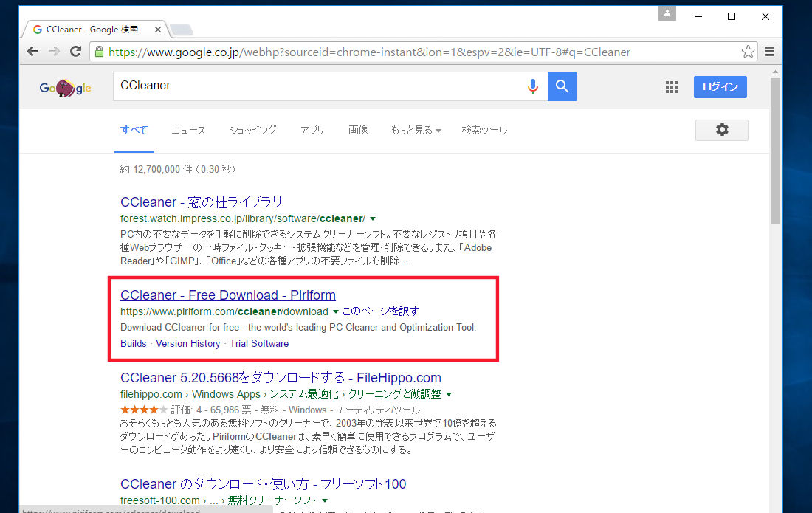Click the 約 12,700,000 件 result count
The width and height of the screenshot is (812, 513).
point(178,169)
